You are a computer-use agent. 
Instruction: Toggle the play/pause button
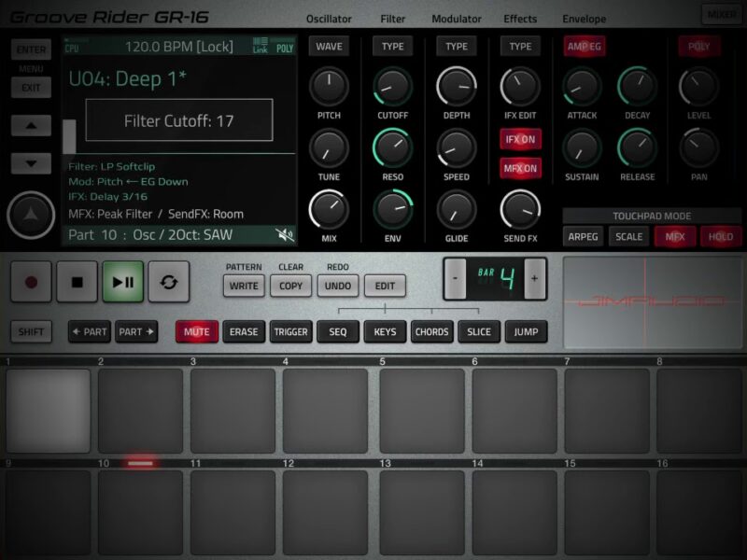[x=123, y=282]
